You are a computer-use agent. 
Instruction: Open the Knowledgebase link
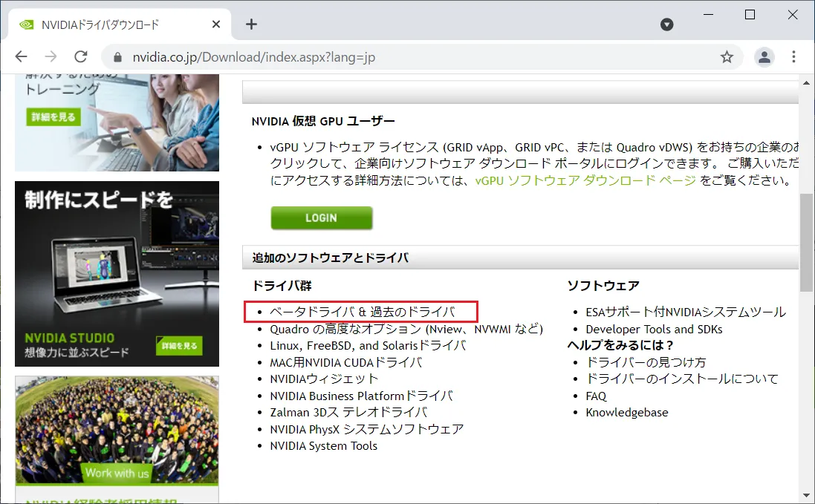point(627,413)
